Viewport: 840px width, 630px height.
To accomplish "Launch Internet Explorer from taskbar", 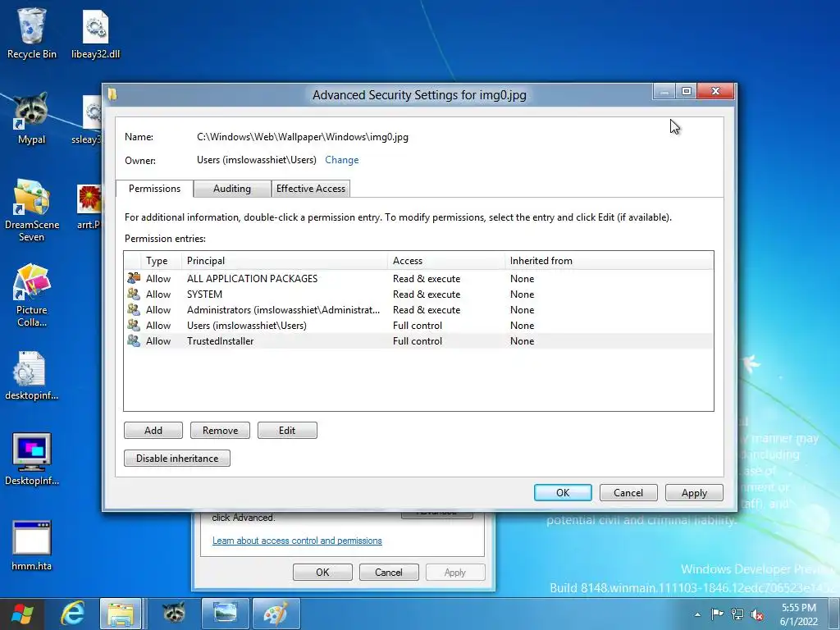I will pyautogui.click(x=72, y=614).
